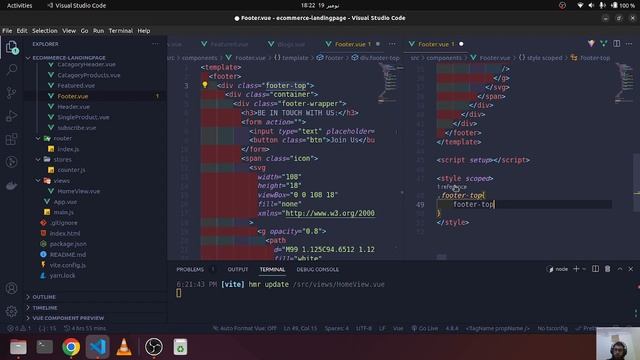Open the Accounts icon in activity bar

pos(11,288)
